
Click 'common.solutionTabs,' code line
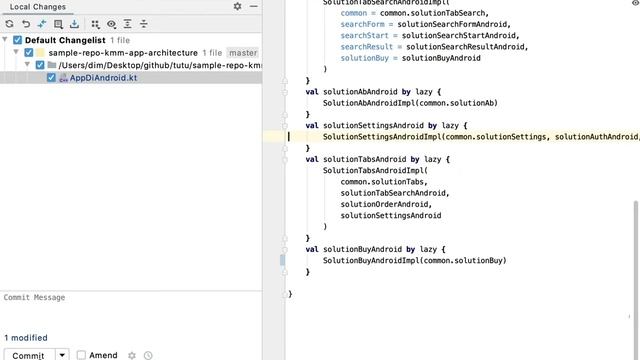[x=384, y=182]
